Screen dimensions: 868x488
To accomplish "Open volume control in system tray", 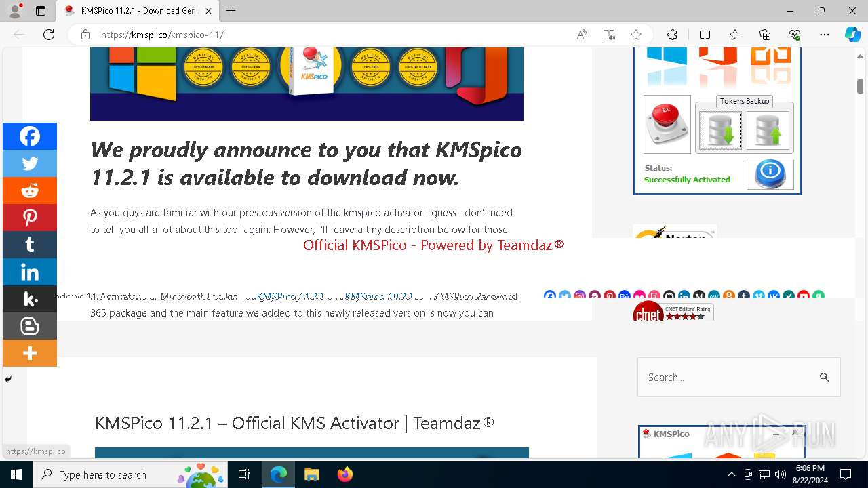I will tap(780, 474).
